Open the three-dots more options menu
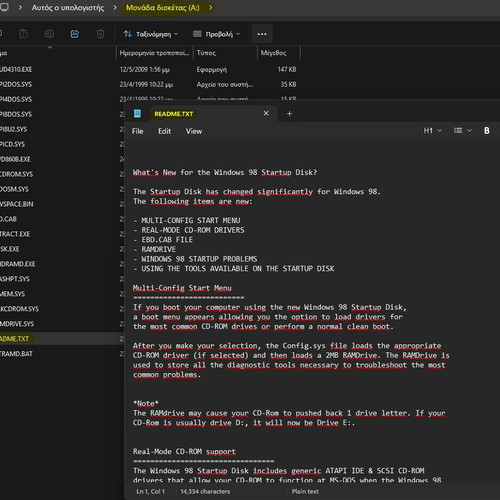This screenshot has width=500, height=500. point(262,34)
